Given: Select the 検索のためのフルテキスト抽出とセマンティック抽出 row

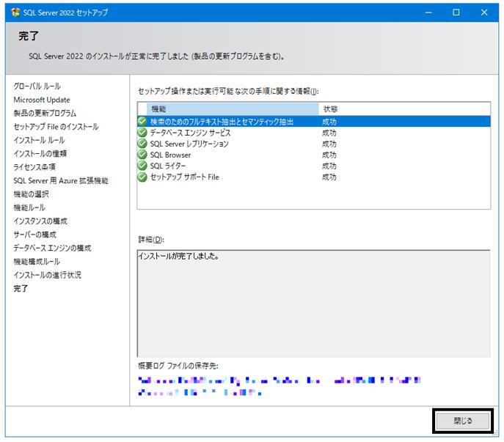Looking at the screenshot, I should [x=314, y=122].
